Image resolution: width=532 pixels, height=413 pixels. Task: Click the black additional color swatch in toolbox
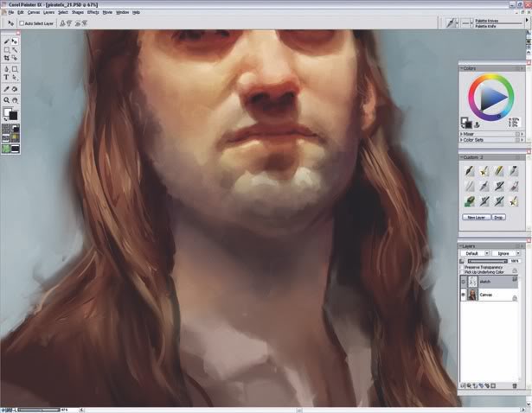13,116
